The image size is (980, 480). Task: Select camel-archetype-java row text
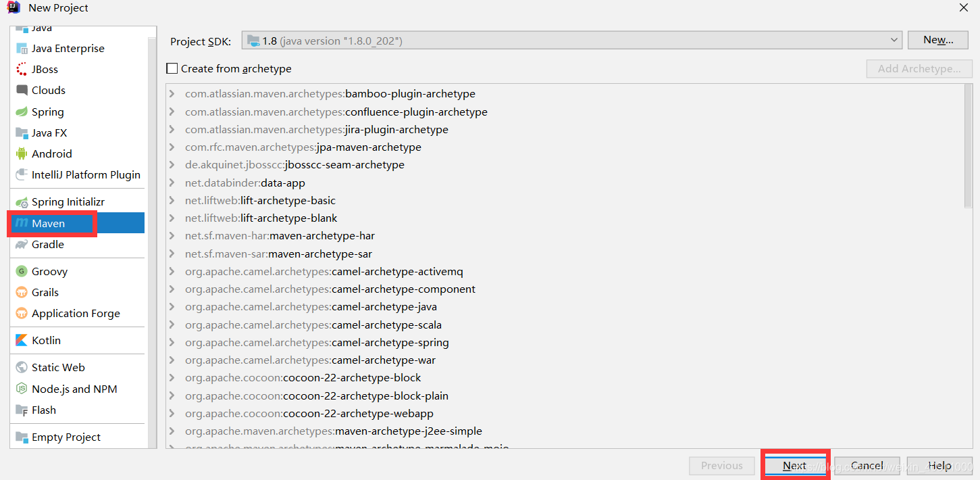click(x=311, y=307)
